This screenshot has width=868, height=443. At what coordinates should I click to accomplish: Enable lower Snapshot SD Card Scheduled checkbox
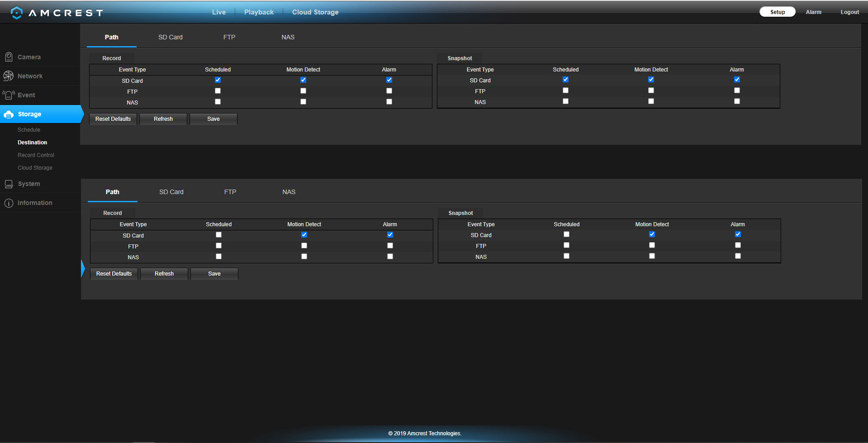point(566,234)
